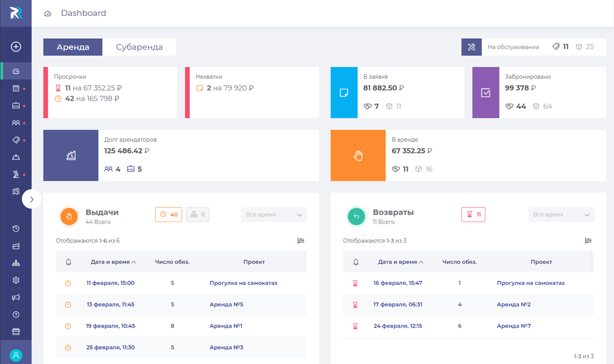Open the counterparties people icon in sidebar

[16, 123]
